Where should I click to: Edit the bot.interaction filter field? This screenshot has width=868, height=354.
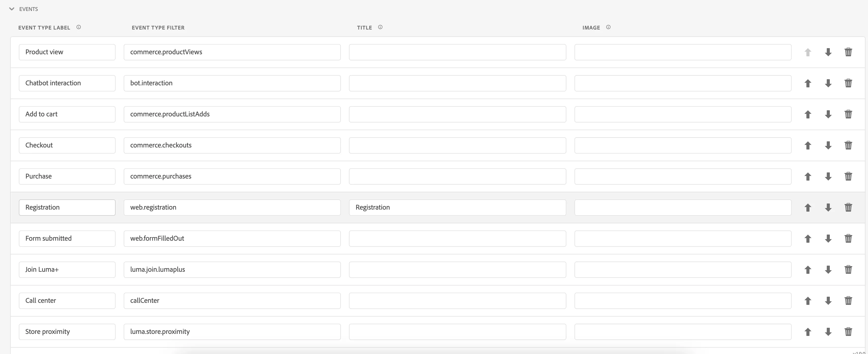point(232,83)
